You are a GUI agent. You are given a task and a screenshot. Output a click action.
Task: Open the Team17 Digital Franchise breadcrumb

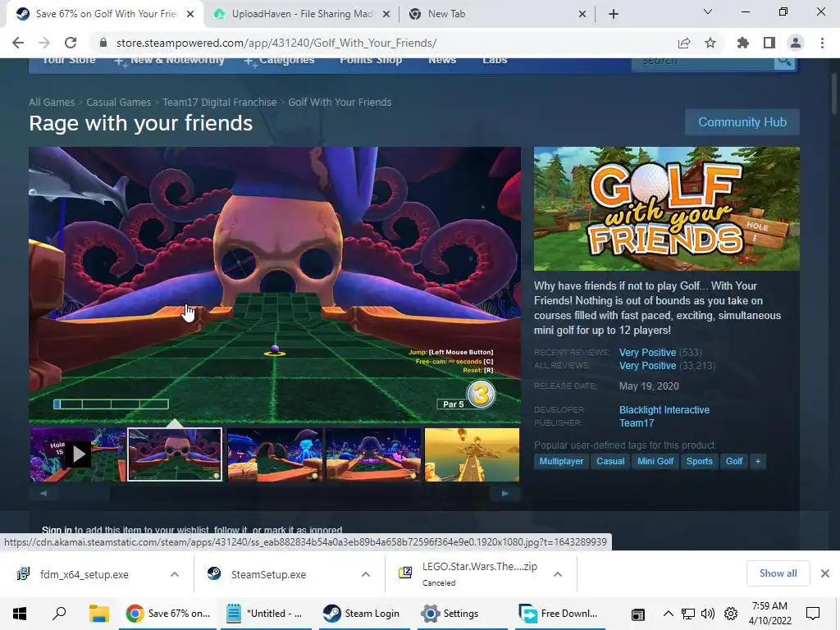(x=220, y=103)
